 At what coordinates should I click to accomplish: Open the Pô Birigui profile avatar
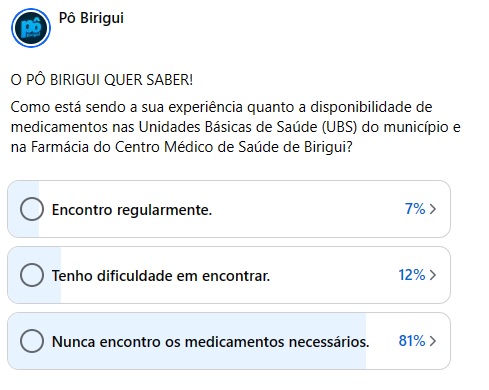coord(31,28)
